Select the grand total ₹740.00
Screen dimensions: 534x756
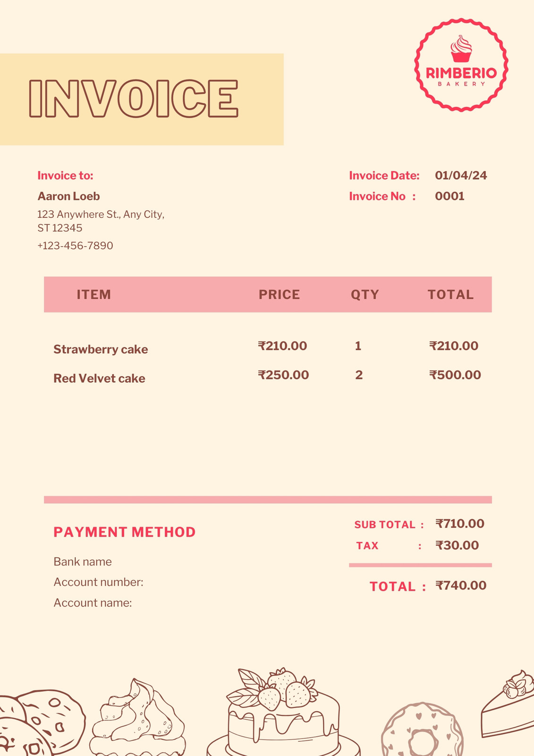pyautogui.click(x=461, y=585)
